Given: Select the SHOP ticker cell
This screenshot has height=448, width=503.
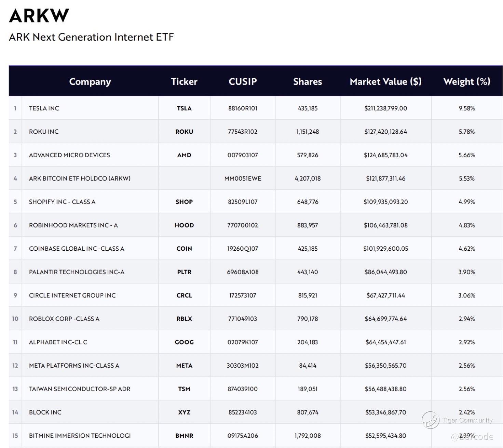Looking at the screenshot, I should point(184,202).
